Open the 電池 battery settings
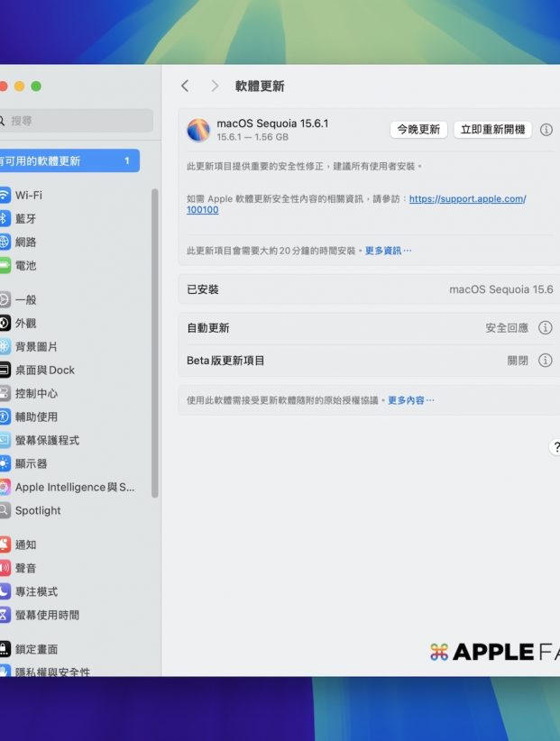 pos(25,265)
